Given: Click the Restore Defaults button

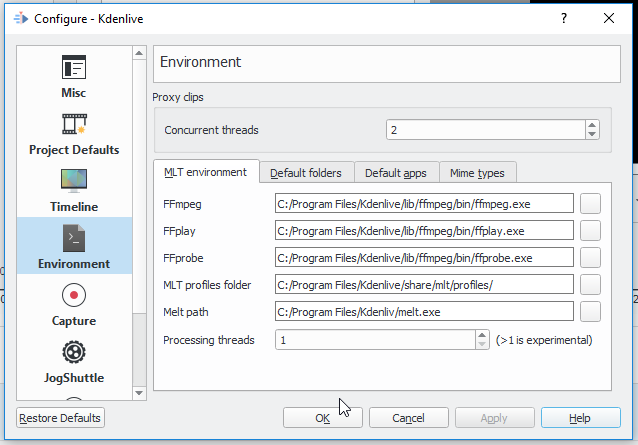Looking at the screenshot, I should click(61, 418).
